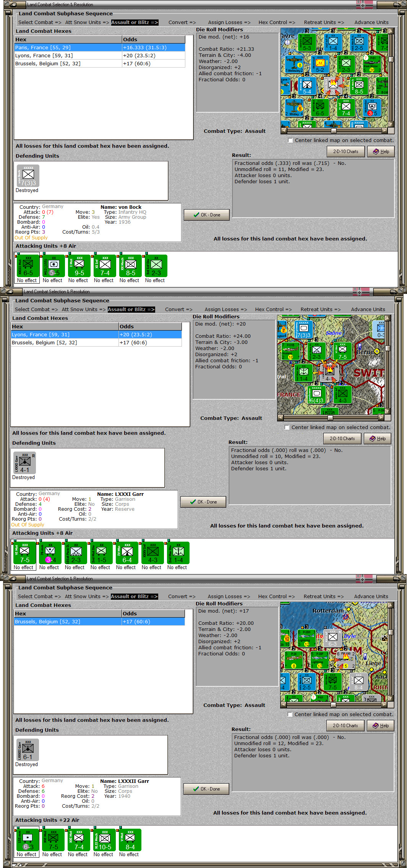407x868 pixels.
Task: Click Retreat Units step in Brussels window
Action: [x=323, y=597]
